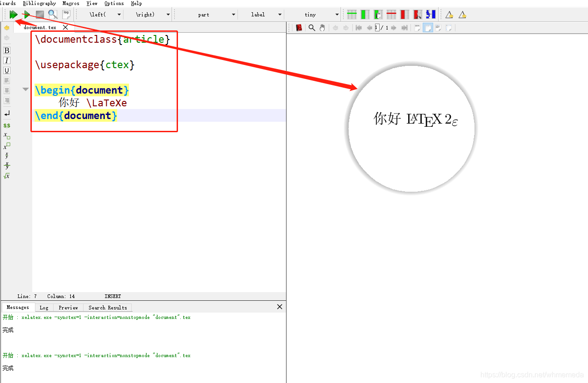Switch to the Log tab
This screenshot has width=588, height=383.
[x=44, y=308]
